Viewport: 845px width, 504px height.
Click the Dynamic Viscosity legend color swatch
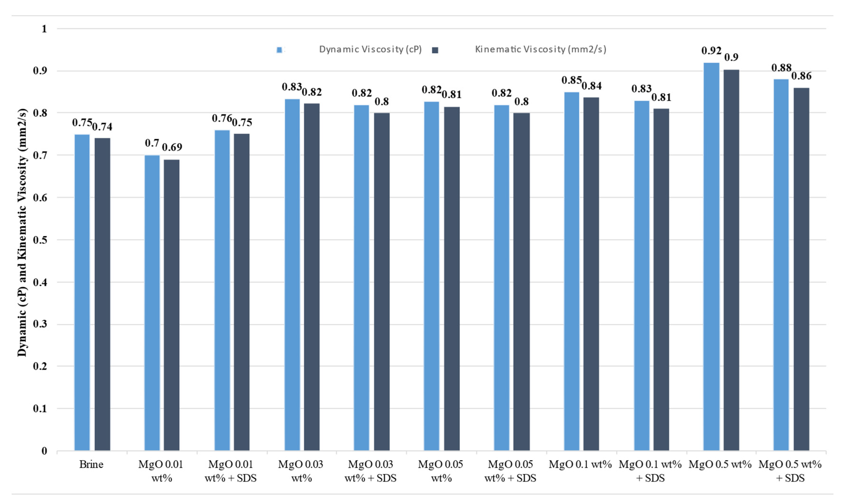point(279,50)
